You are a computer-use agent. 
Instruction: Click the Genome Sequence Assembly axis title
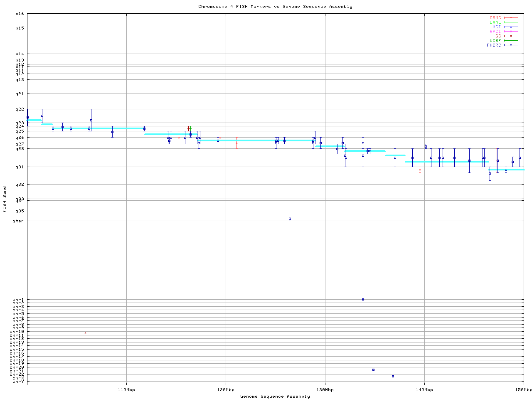[275, 397]
